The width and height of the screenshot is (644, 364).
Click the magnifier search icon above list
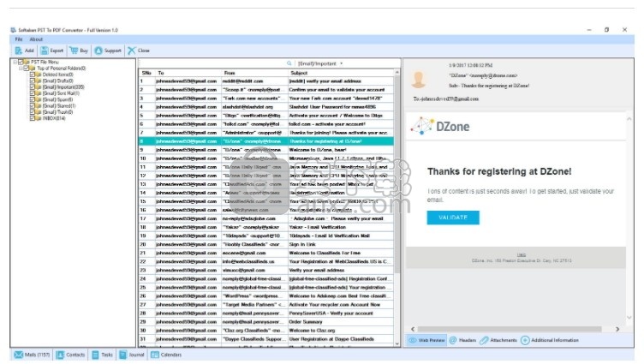coord(289,63)
